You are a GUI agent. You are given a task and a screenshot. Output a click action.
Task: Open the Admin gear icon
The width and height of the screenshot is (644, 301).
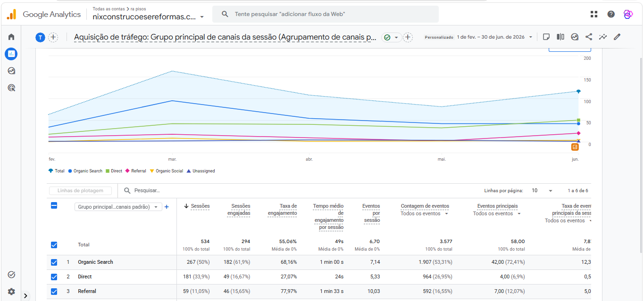[11, 292]
